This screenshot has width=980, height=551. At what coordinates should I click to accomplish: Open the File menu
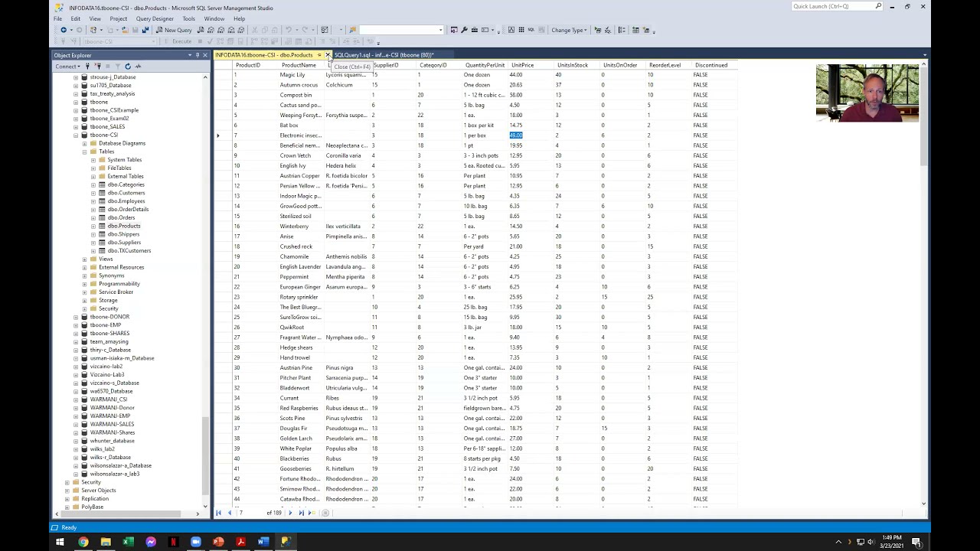(x=57, y=18)
